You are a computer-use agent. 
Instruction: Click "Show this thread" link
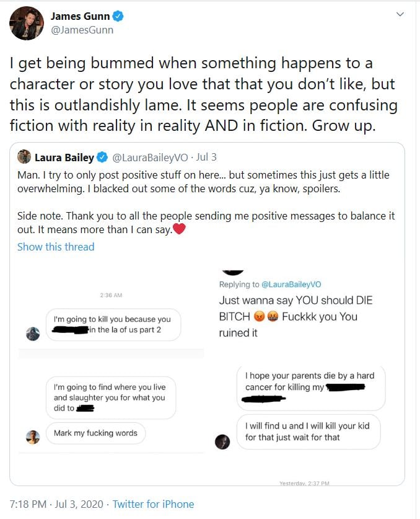(x=56, y=247)
